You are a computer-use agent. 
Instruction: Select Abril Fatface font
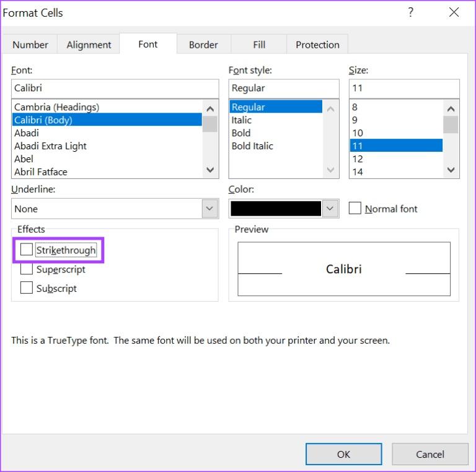coord(107,172)
